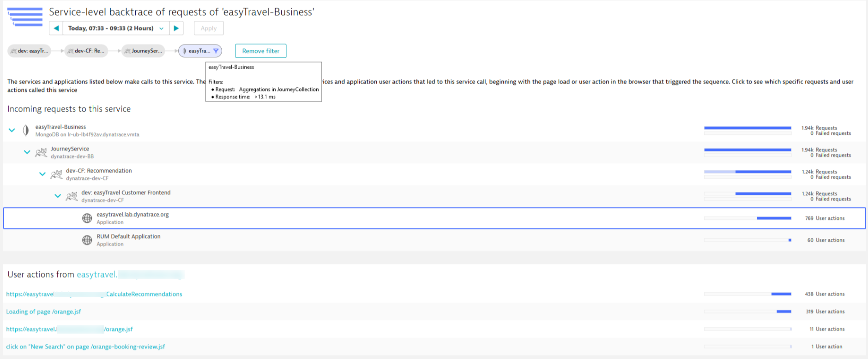Open the CalculateRecommendations user action link
Screen dimensions: 868x359
[x=94, y=294]
